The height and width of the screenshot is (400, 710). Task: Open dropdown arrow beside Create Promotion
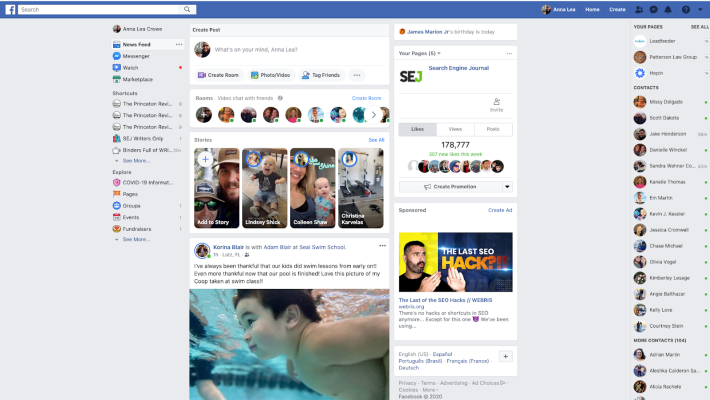point(507,186)
